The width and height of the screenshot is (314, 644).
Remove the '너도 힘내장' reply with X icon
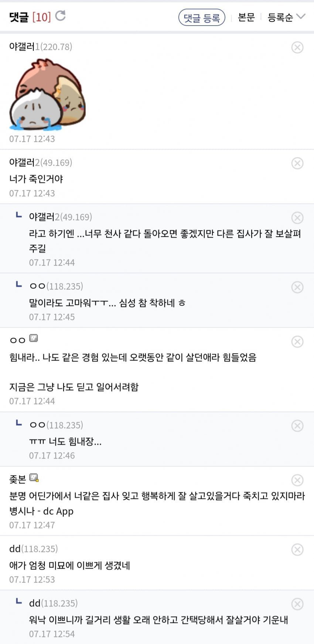click(297, 426)
